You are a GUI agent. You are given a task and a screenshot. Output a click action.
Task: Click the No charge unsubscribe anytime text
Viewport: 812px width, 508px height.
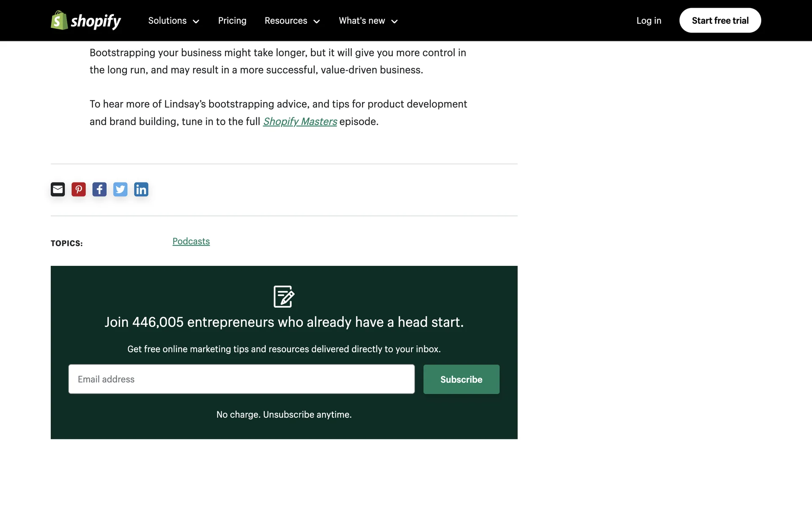(x=284, y=414)
